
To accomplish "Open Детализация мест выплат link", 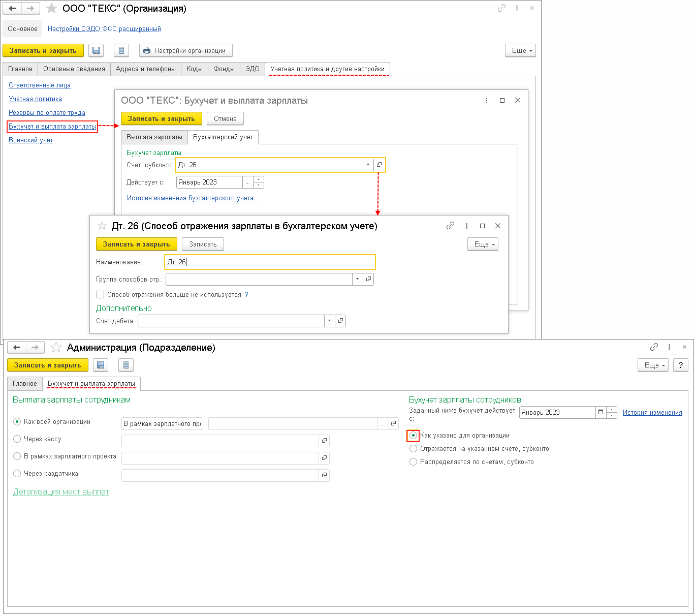I will click(x=61, y=492).
